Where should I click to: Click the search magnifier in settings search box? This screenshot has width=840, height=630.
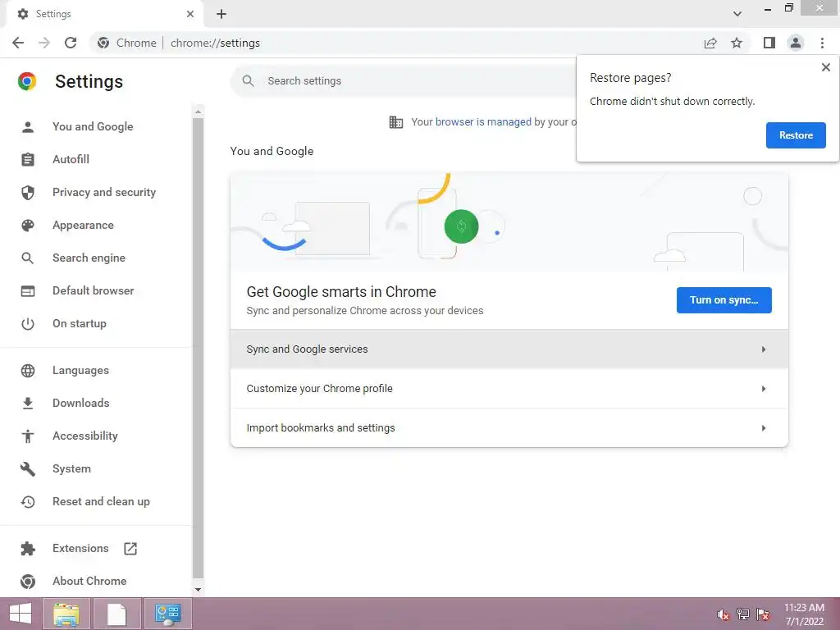click(248, 81)
